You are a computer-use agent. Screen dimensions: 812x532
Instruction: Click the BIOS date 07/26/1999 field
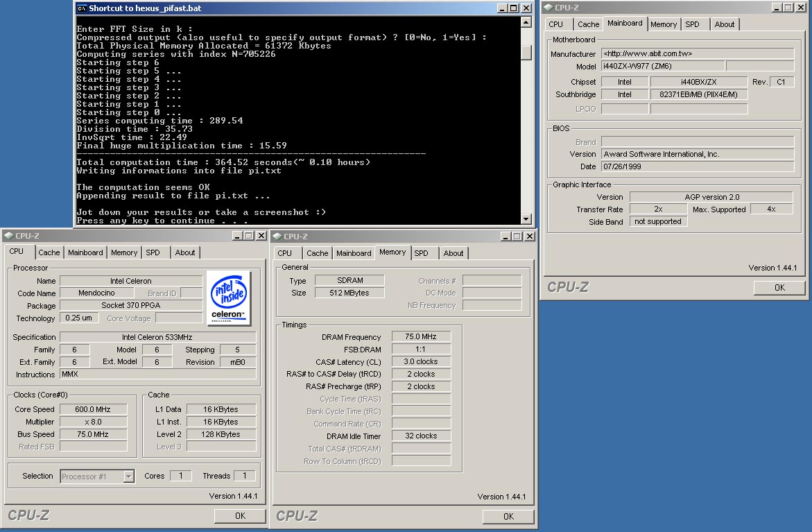(x=698, y=166)
